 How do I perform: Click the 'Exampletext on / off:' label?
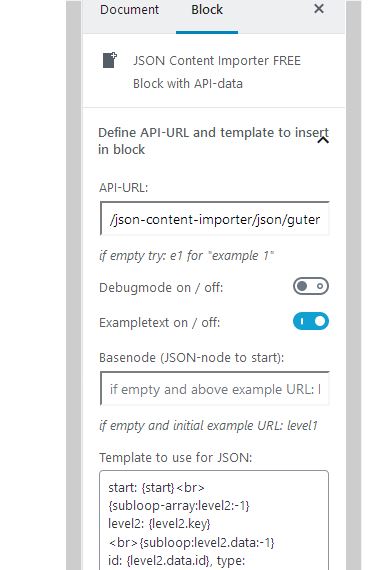point(160,322)
